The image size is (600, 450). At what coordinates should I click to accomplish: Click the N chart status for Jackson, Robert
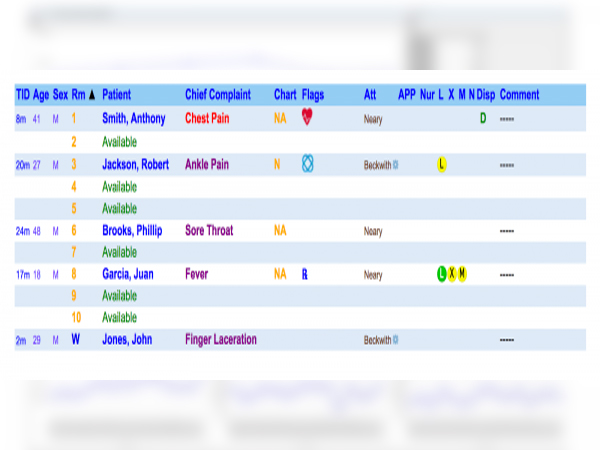click(x=277, y=165)
